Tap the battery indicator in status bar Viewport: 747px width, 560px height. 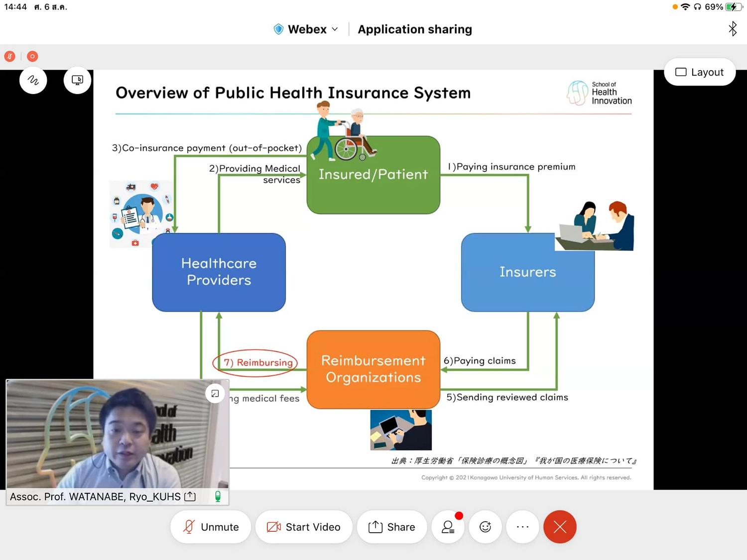click(733, 7)
